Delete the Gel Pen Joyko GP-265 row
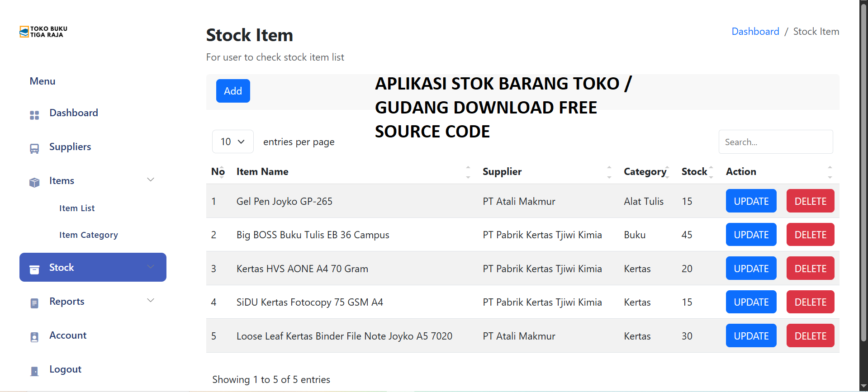Viewport: 868px width, 392px height. pyautogui.click(x=811, y=201)
